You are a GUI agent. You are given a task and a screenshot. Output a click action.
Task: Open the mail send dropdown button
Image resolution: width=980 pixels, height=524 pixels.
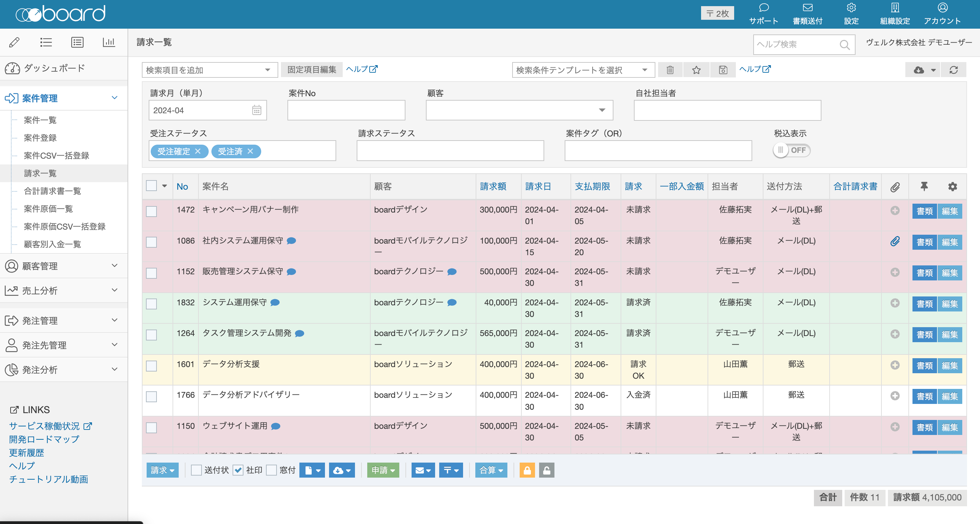coord(423,470)
